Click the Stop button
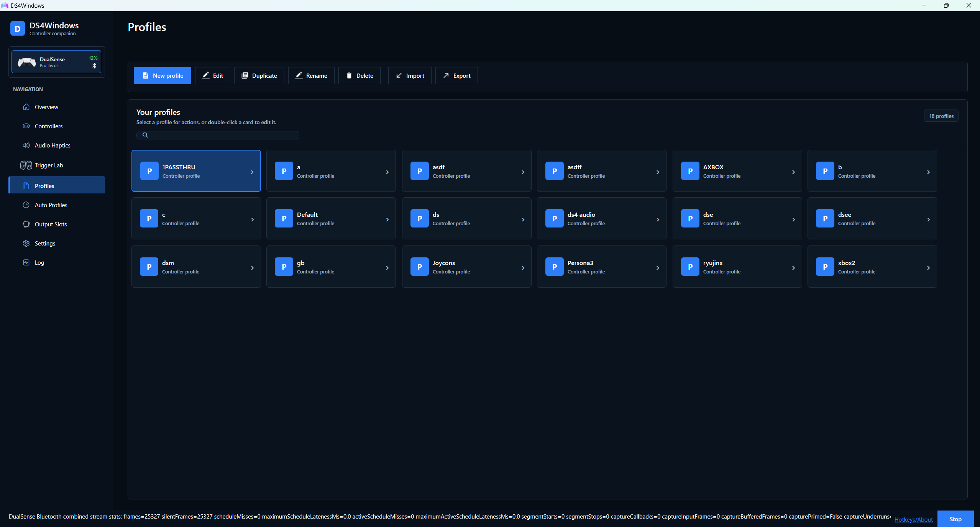The width and height of the screenshot is (980, 527). tap(955, 519)
